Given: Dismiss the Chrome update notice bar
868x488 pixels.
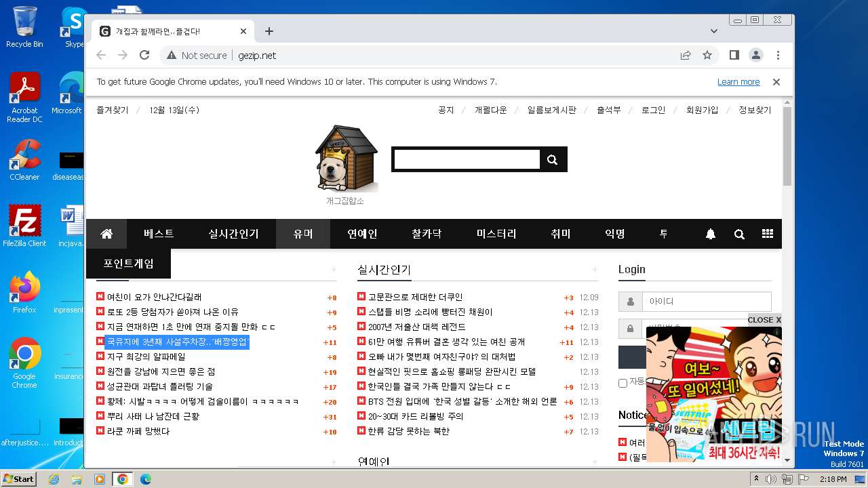Looking at the screenshot, I should click(776, 82).
